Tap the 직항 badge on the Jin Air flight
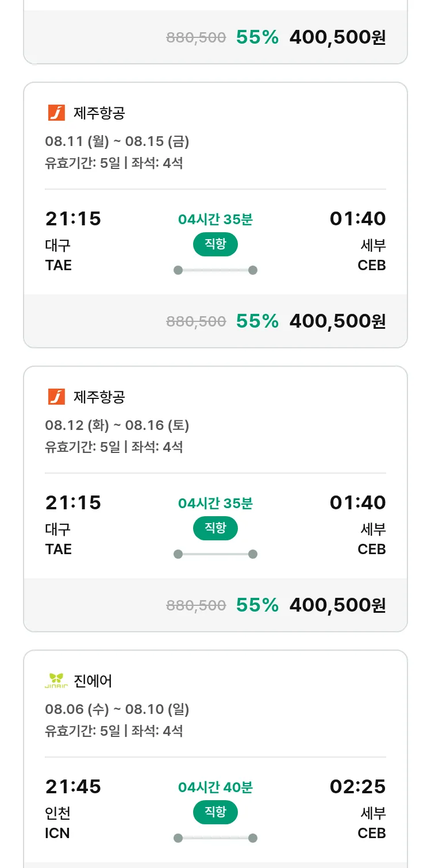The height and width of the screenshot is (868, 431). [x=215, y=812]
